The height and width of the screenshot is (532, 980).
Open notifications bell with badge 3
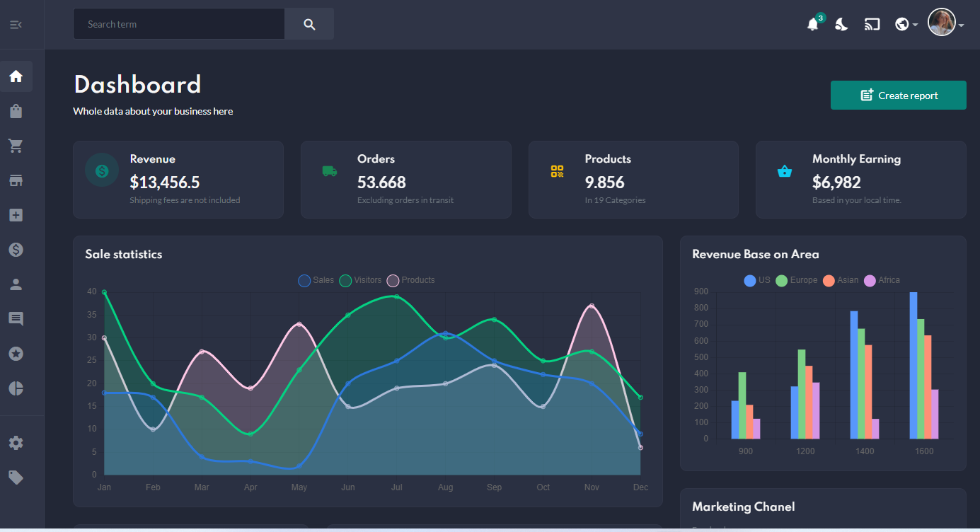[x=813, y=24]
